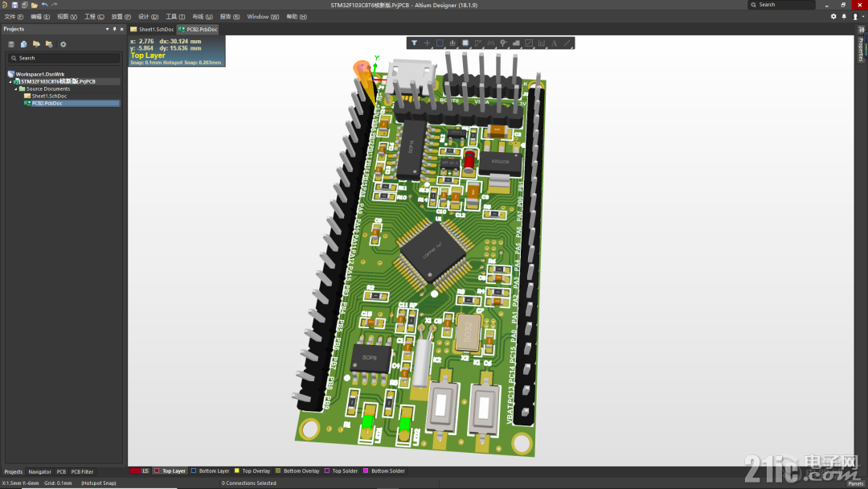The height and width of the screenshot is (489, 868).
Task: Click the LS layer set button
Action: coord(145,471)
